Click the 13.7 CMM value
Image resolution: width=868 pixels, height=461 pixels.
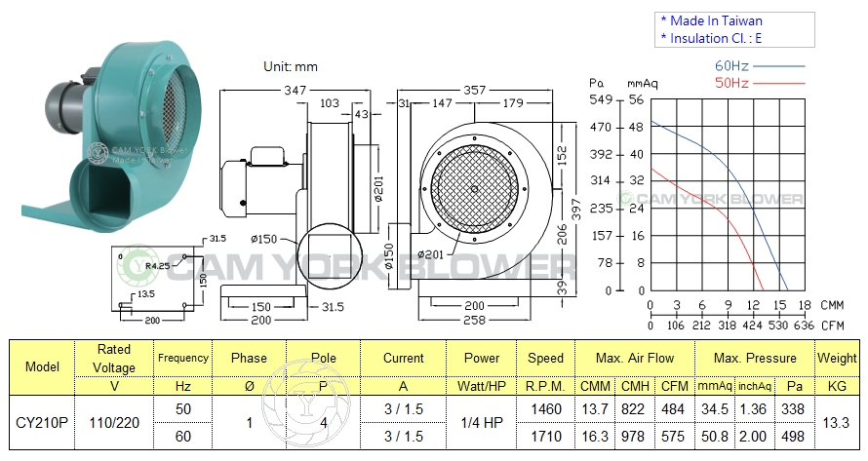pos(595,409)
